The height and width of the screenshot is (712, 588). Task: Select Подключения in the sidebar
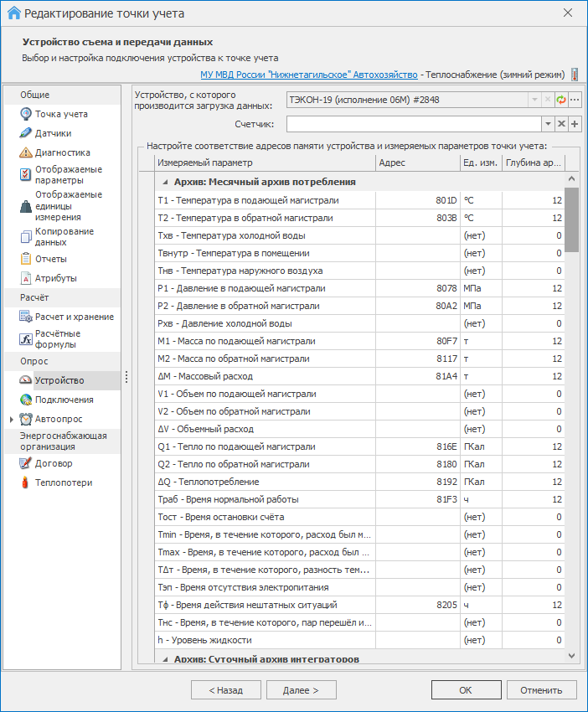[64, 400]
